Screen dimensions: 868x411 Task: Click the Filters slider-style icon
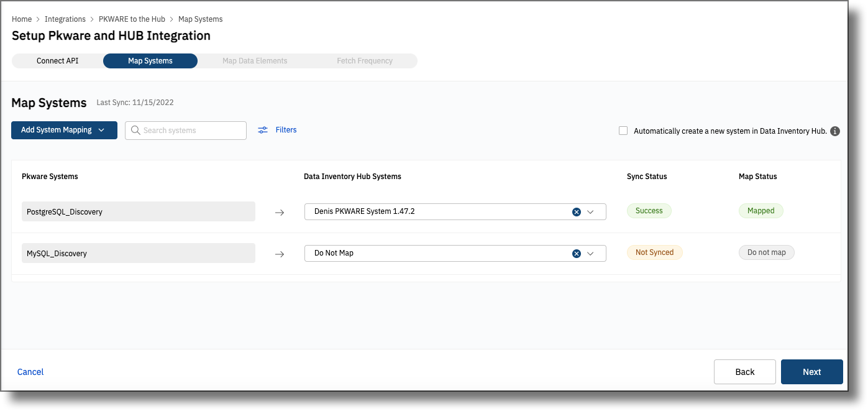click(x=263, y=129)
